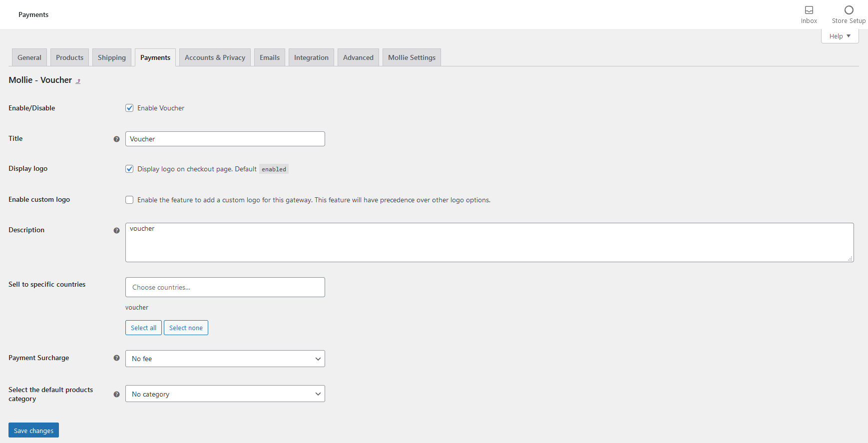This screenshot has width=868, height=443.
Task: Open the Emails tab
Action: tap(270, 57)
